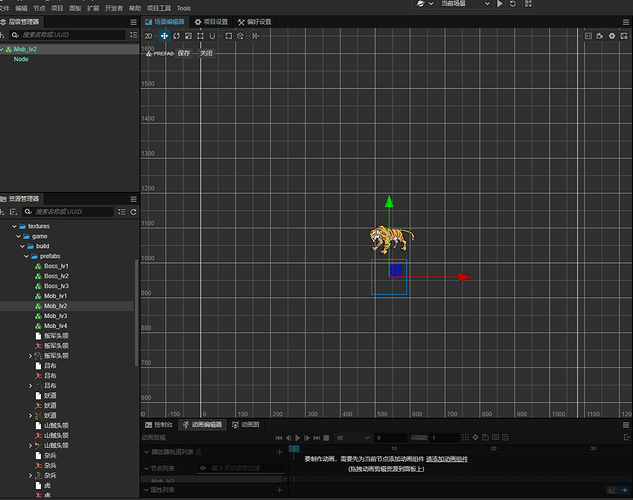633x500 pixels.
Task: Expand the 山贼头领 atlas item
Action: point(30,446)
